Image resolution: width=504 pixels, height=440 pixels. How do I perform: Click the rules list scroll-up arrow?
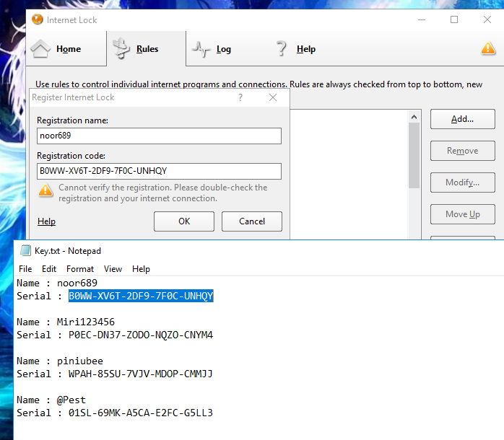pyautogui.click(x=414, y=117)
